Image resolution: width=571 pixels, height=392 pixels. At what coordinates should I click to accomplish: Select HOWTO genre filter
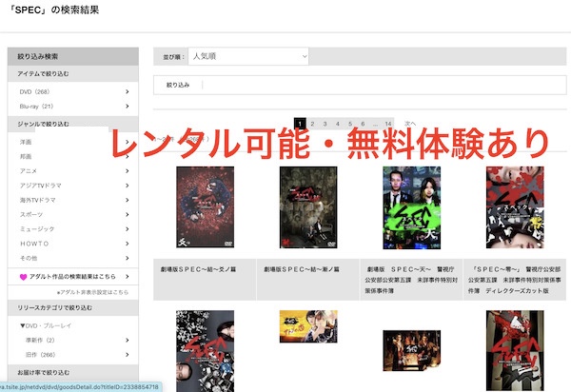(34, 244)
